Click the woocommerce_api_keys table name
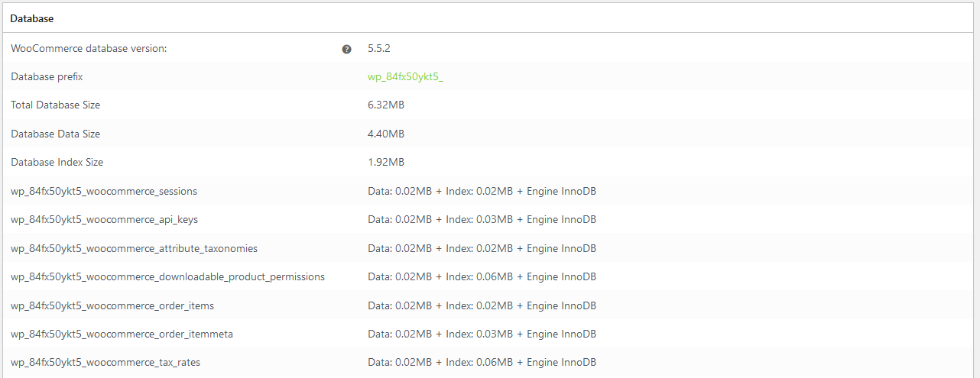Viewport: 980px width, 378px height. coord(104,219)
